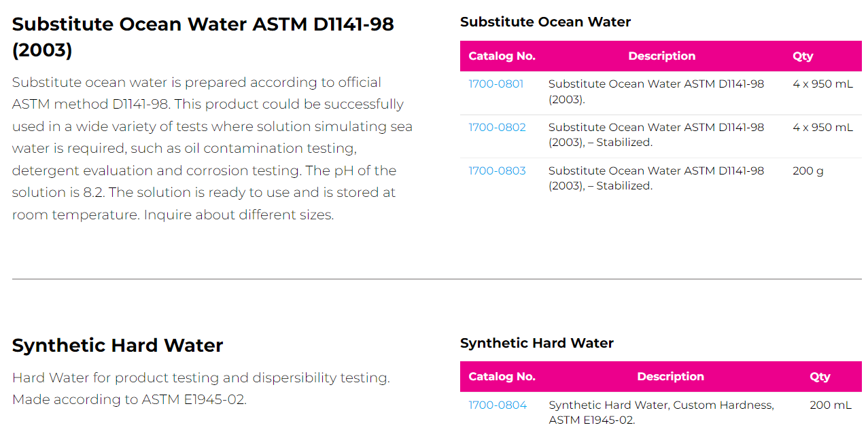Click Qty header in Substitute Ocean Water table
The image size is (868, 438).
(x=802, y=56)
